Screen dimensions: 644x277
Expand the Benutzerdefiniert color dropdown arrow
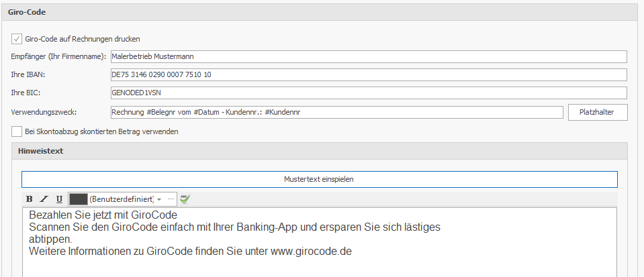(x=160, y=199)
